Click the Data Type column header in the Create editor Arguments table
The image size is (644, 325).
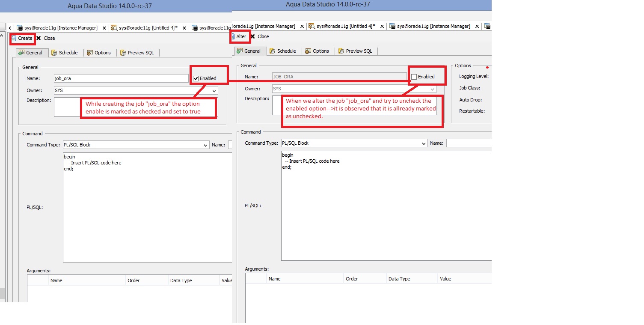194,280
